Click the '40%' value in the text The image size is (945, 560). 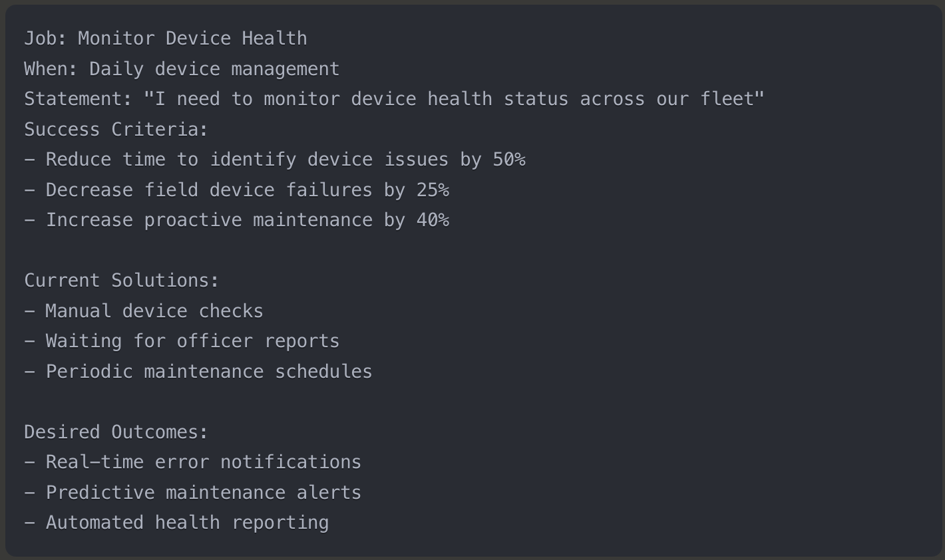pos(433,220)
